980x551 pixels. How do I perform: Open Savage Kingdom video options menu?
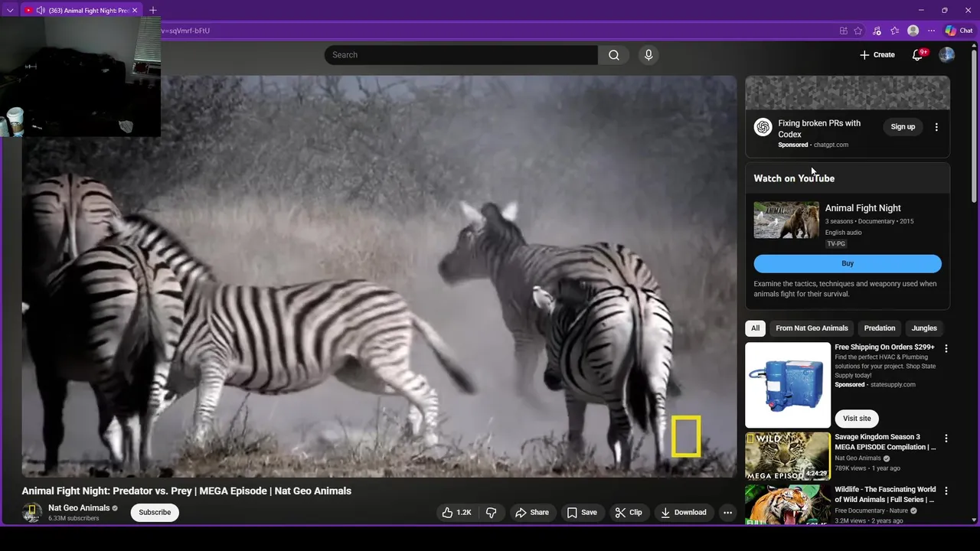pyautogui.click(x=946, y=439)
